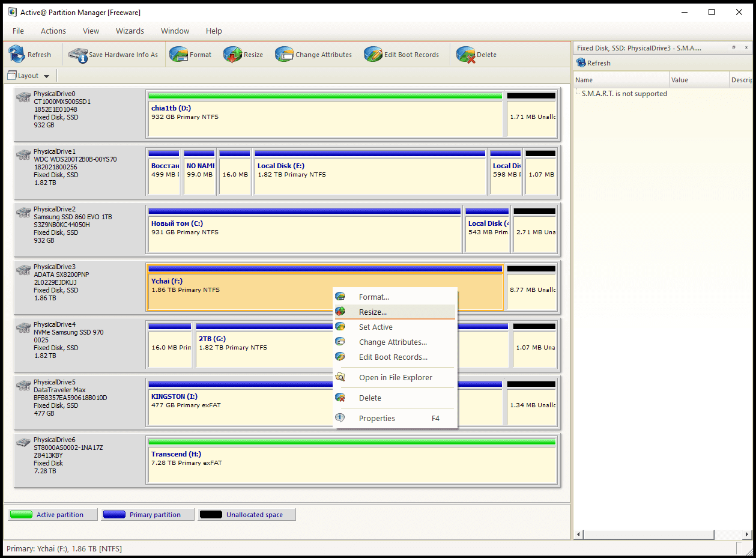Viewport: 756px width, 558px height.
Task: Open the Wizards menu
Action: point(130,31)
